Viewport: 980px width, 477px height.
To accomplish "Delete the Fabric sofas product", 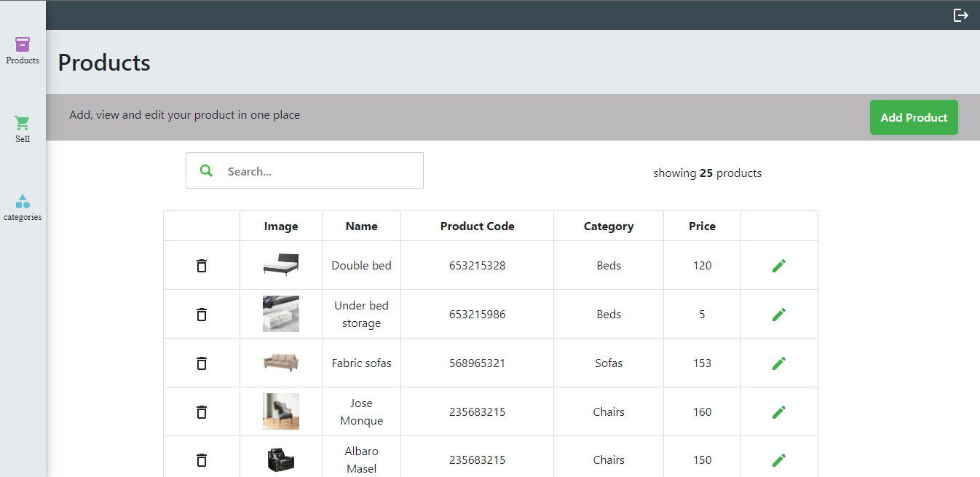I will click(202, 363).
